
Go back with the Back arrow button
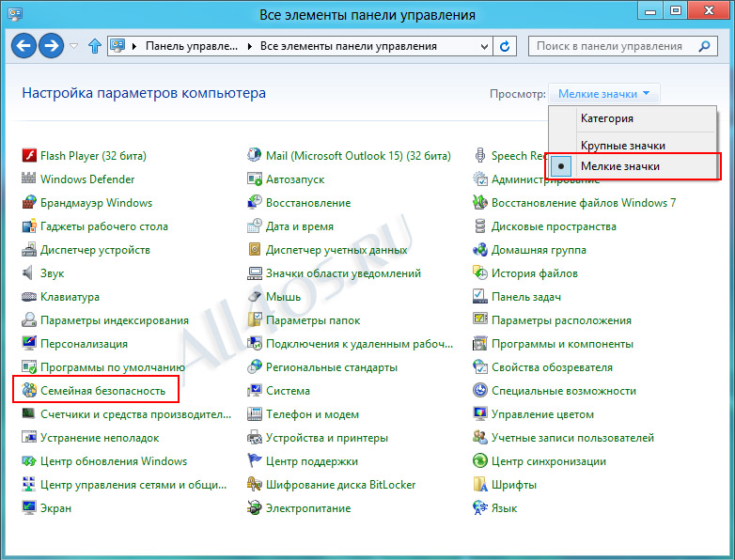[x=23, y=45]
